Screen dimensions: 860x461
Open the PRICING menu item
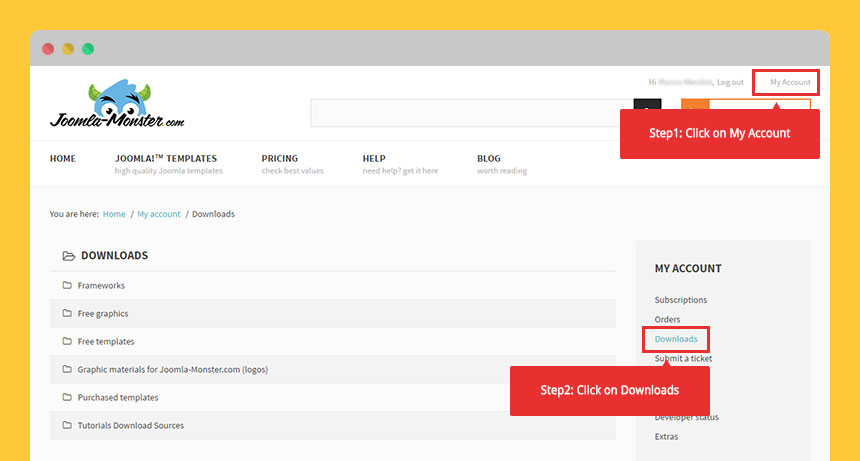[x=280, y=158]
